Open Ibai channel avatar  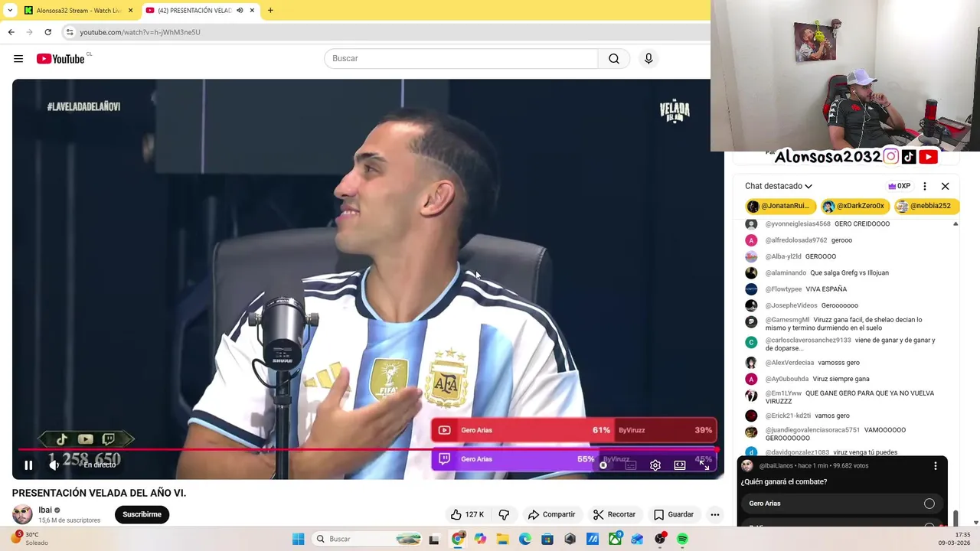pos(22,514)
